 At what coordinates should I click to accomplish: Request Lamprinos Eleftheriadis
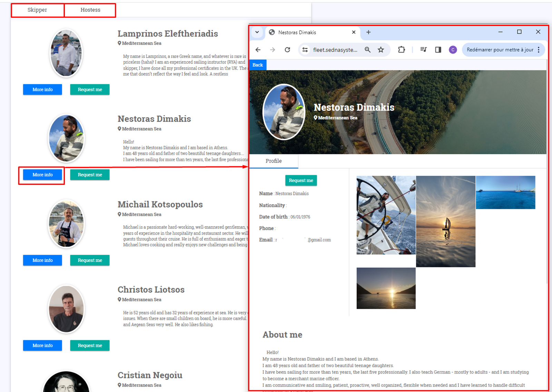(90, 89)
